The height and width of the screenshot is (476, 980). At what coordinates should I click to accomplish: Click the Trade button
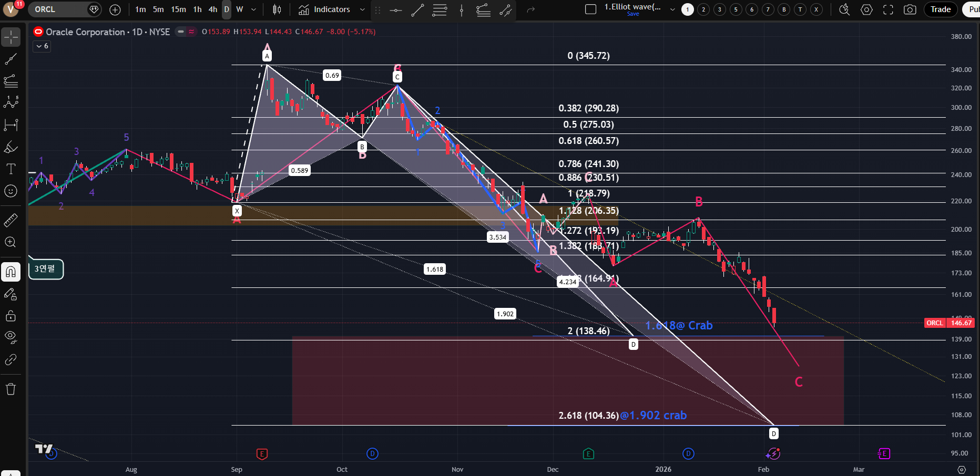(x=940, y=9)
